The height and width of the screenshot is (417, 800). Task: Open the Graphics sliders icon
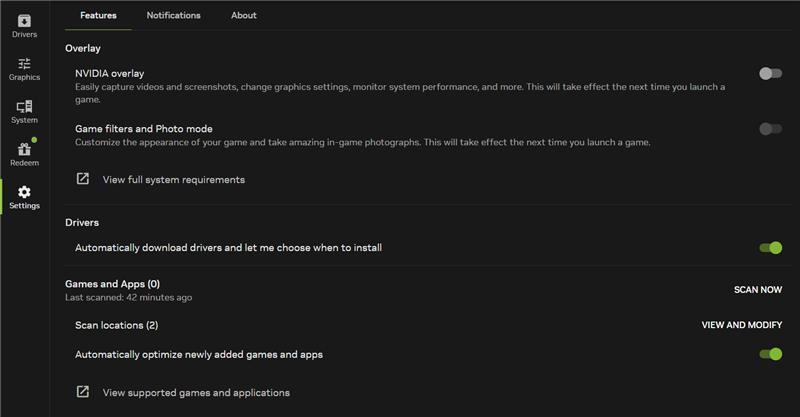[x=24, y=63]
